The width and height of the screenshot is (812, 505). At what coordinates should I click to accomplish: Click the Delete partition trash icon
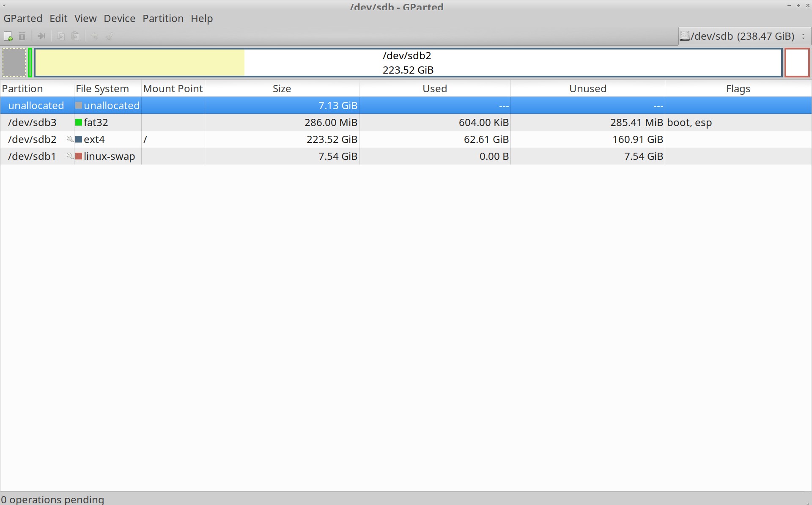pos(22,36)
